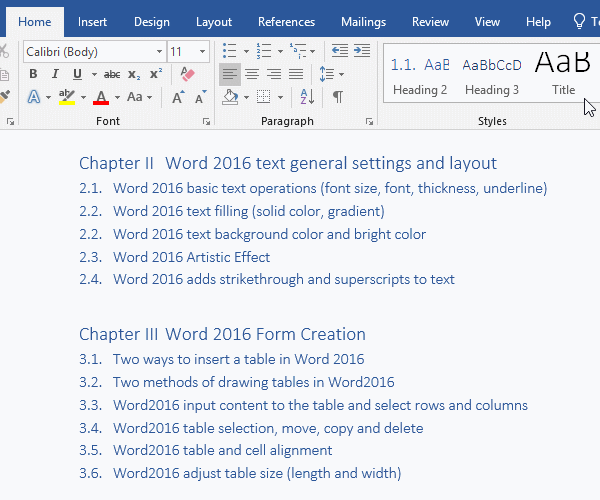
Task: Click the Cut scissors icon
Action: coord(4,51)
